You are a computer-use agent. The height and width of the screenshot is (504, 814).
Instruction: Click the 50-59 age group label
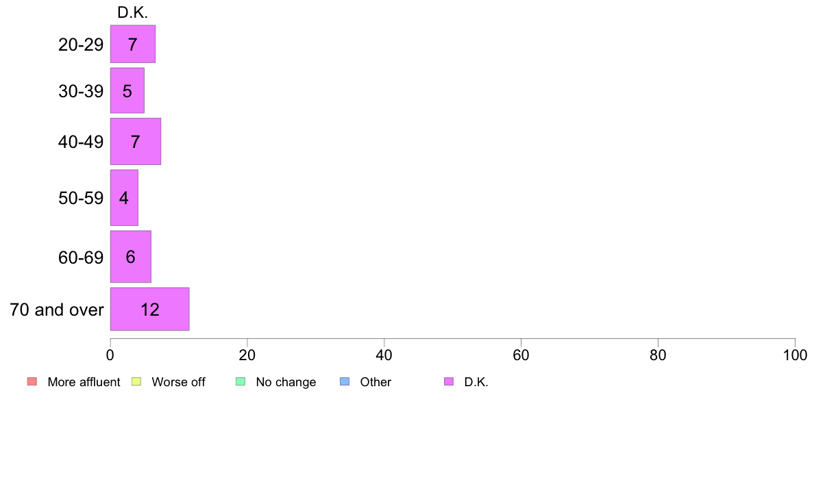(x=81, y=198)
